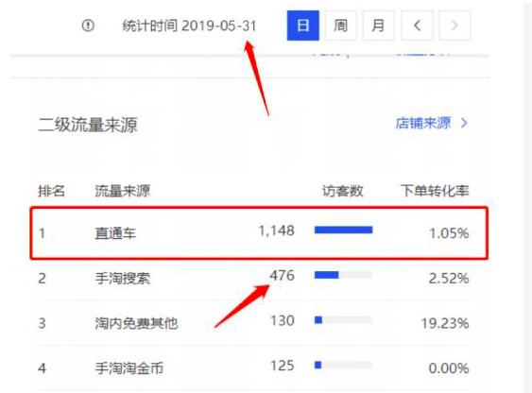Click the 流量来源 column header
The height and width of the screenshot is (393, 532).
123,191
